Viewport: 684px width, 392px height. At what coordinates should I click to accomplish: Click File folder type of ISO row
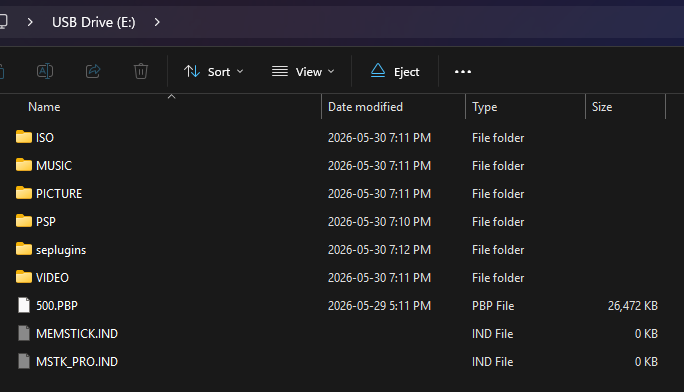498,138
